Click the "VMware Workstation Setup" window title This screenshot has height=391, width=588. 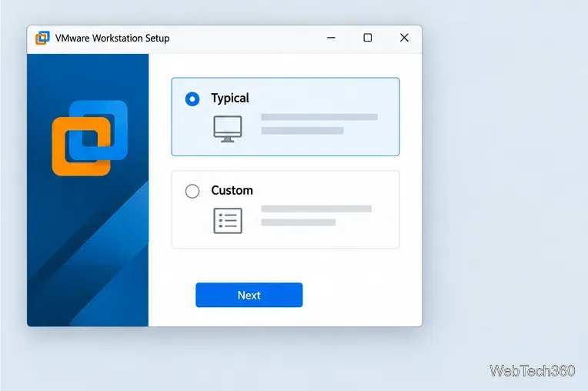(x=112, y=38)
